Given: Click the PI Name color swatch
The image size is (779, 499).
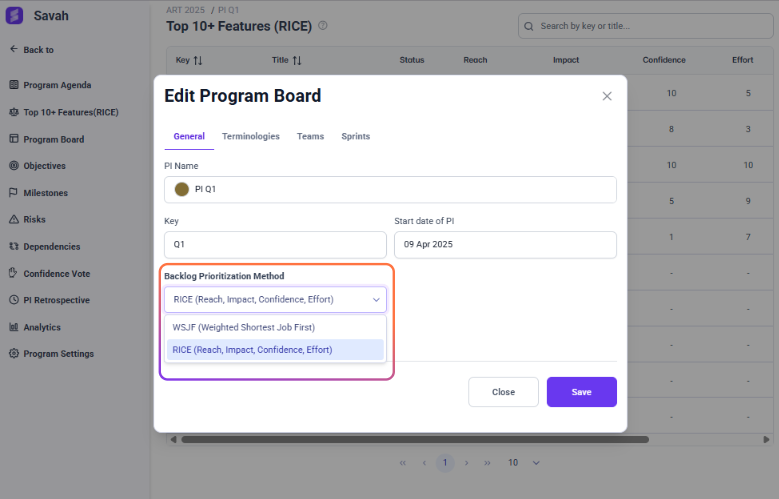Looking at the screenshot, I should pyautogui.click(x=182, y=189).
